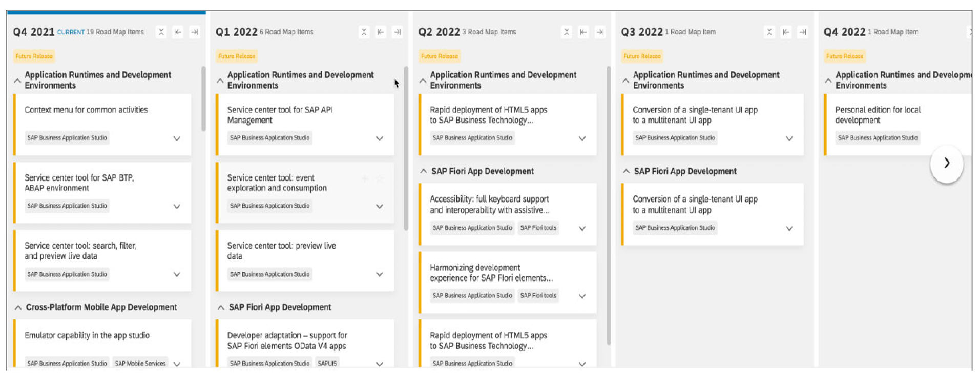Click the 'SAP Fiori tools' tag on the Accessibility card
980x381 pixels.
pyautogui.click(x=538, y=228)
